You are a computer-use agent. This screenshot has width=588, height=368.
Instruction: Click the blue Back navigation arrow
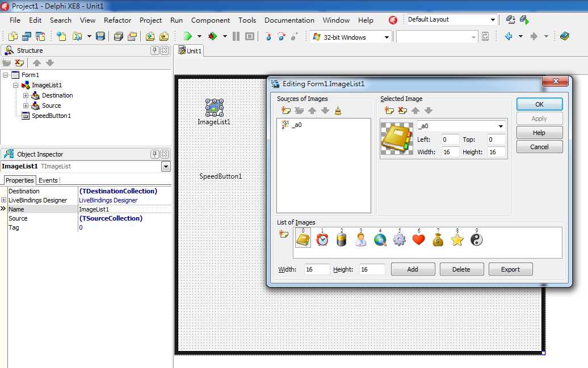(x=509, y=36)
